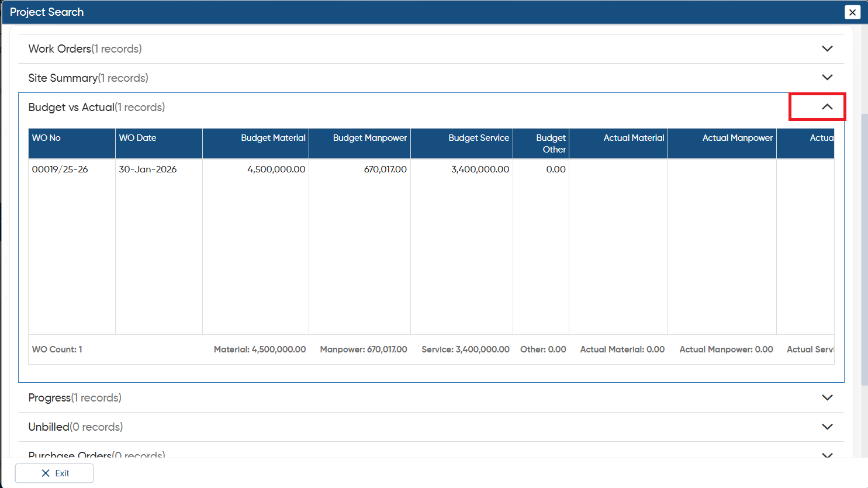868x488 pixels.
Task: Click the Actual Material: 0.00 footer total
Action: (x=623, y=349)
